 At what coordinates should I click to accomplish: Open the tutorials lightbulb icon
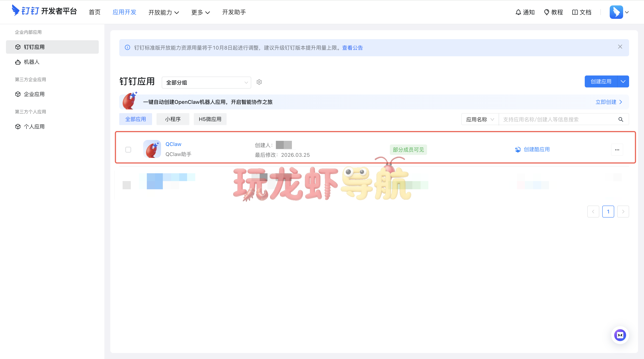[x=547, y=12]
